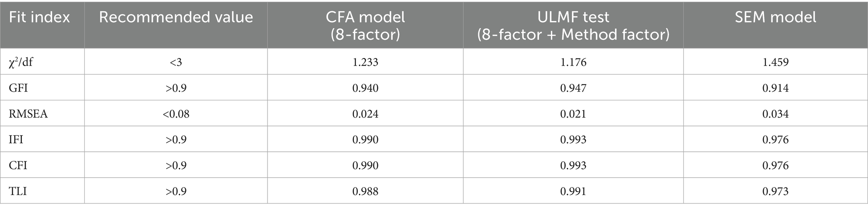
Task: Select the IFI row label
Action: click(x=16, y=140)
